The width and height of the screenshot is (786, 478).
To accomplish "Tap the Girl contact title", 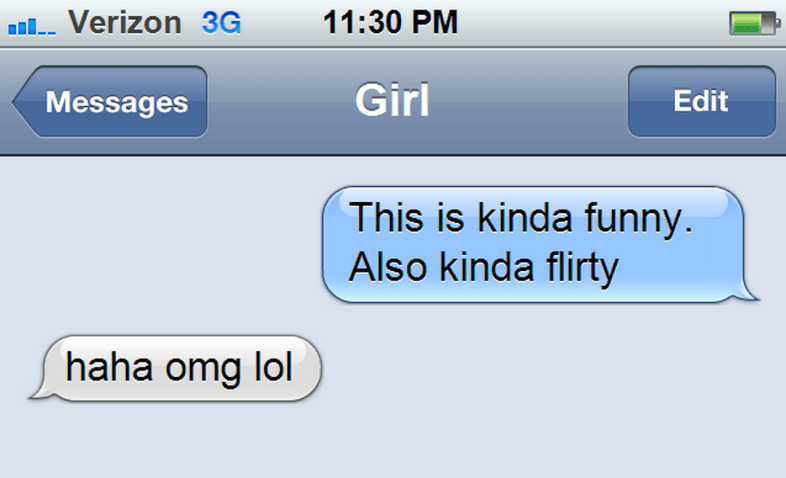I will (392, 100).
